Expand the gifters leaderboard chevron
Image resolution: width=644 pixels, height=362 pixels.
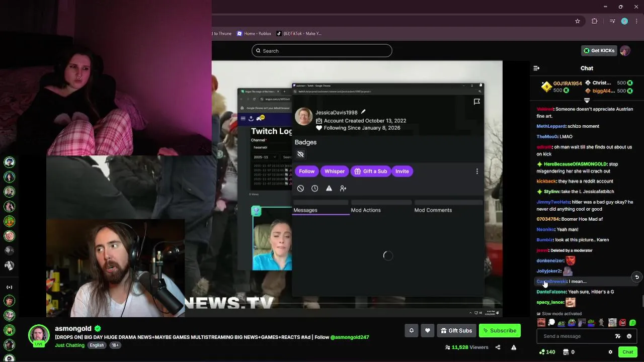coord(587,101)
